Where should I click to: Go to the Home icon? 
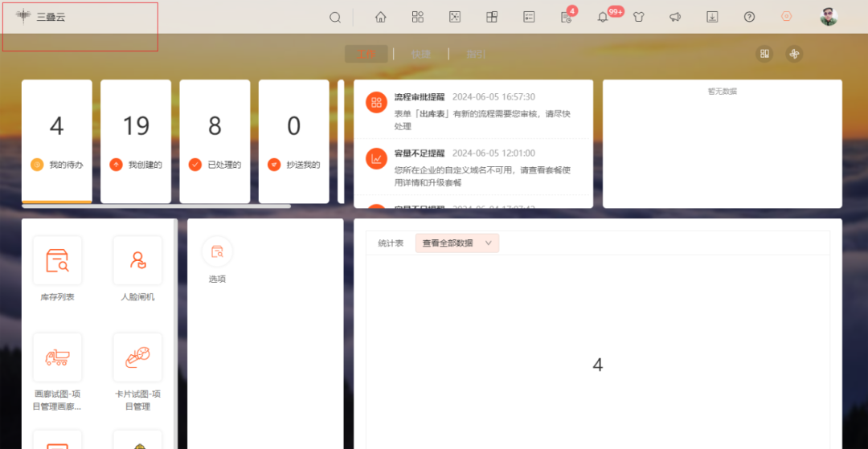tap(380, 17)
